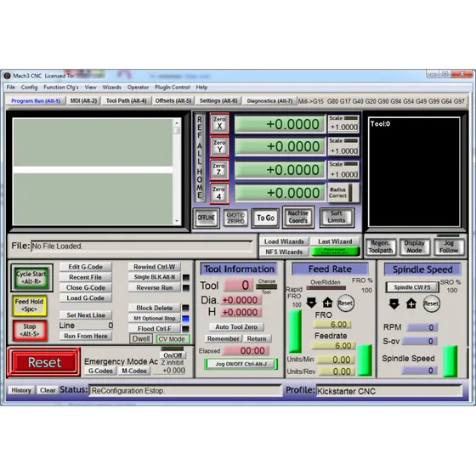Open the Config menu

point(29,87)
